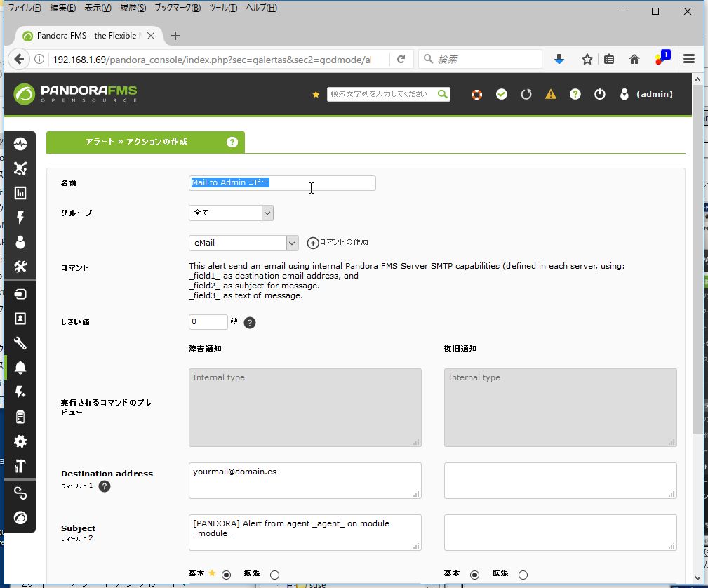Screen dimensions: 708x588
Task: Open help for the action creation title
Action: 232,142
